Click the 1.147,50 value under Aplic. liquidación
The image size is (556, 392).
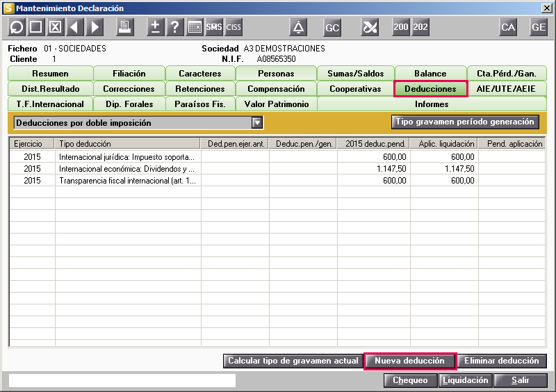point(459,169)
